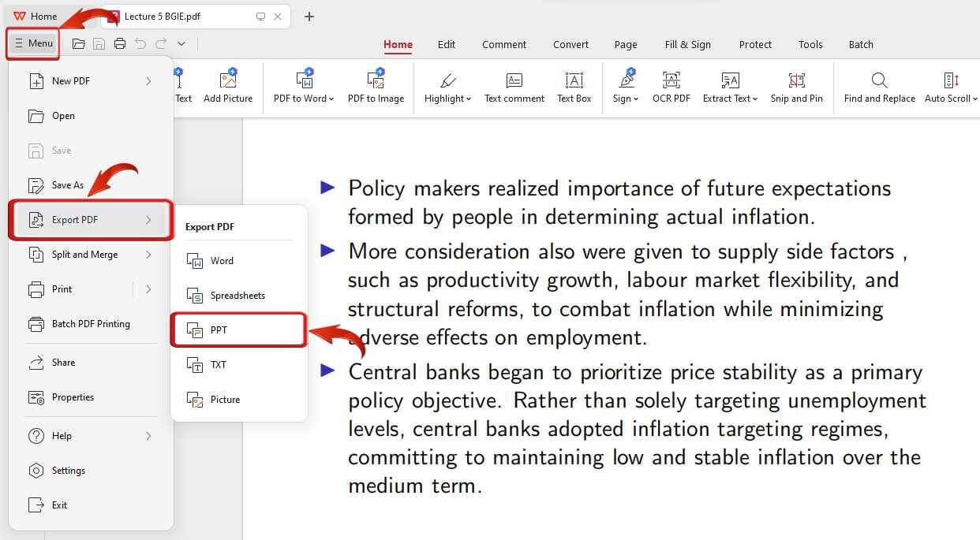The image size is (980, 540).
Task: Open the Home tab with WPS logo
Action: pos(36,16)
